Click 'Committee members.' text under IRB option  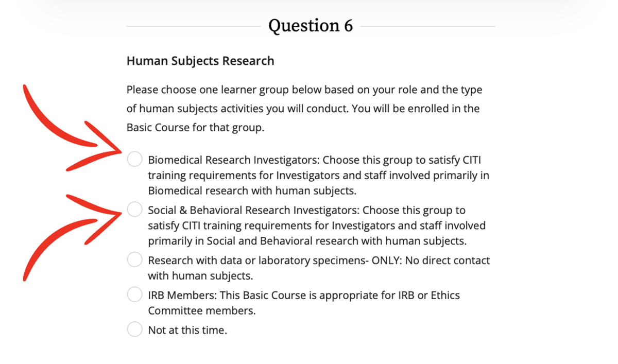coord(202,311)
